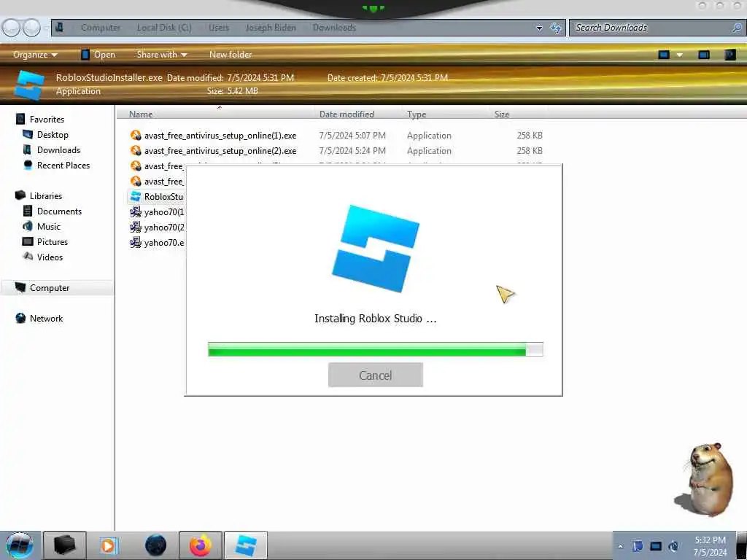The height and width of the screenshot is (560, 747).
Task: Click the avast icon of setup_online(1).exe
Action: coord(136,135)
